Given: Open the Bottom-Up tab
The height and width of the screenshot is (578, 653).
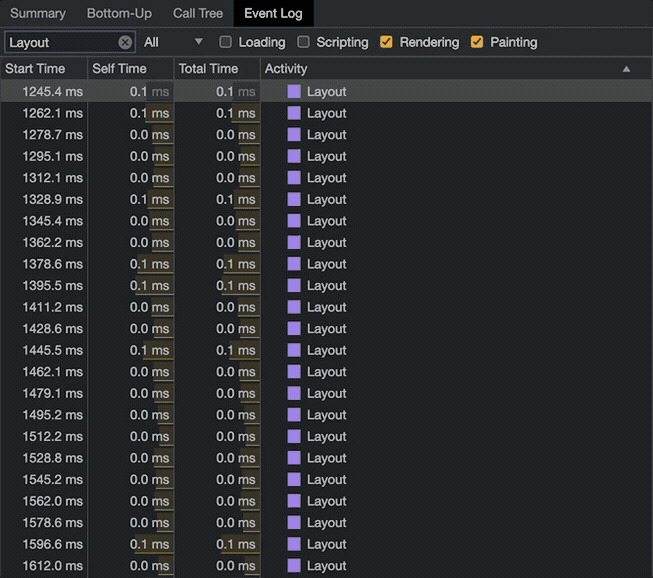Looking at the screenshot, I should [119, 13].
